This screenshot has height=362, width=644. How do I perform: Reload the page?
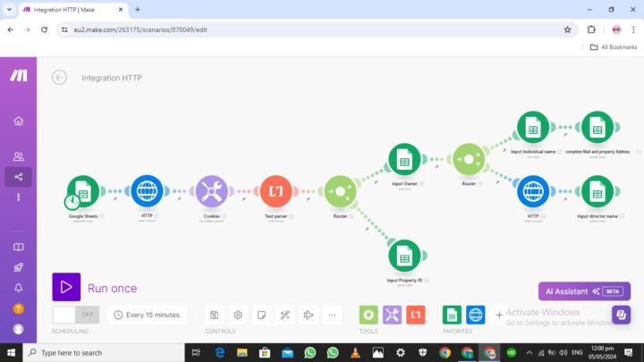pyautogui.click(x=45, y=29)
